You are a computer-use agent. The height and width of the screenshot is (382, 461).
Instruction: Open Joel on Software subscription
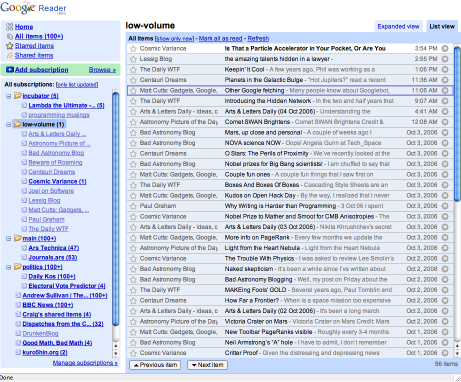click(51, 191)
